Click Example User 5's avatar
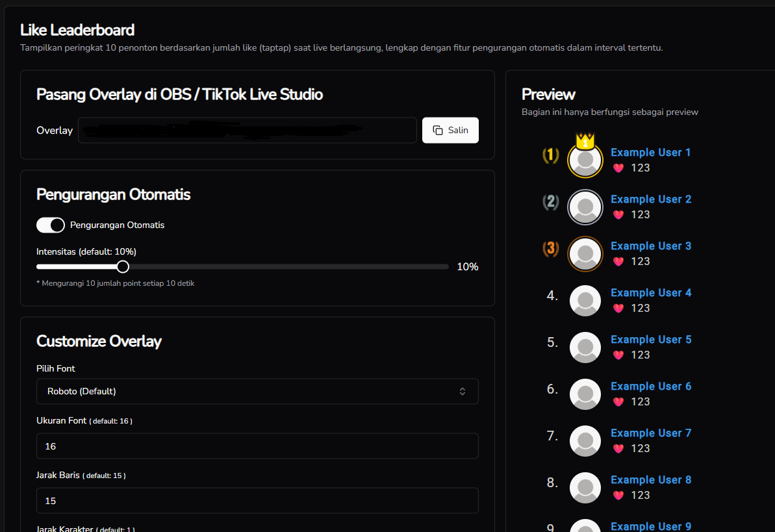This screenshot has height=532, width=775. 585,348
